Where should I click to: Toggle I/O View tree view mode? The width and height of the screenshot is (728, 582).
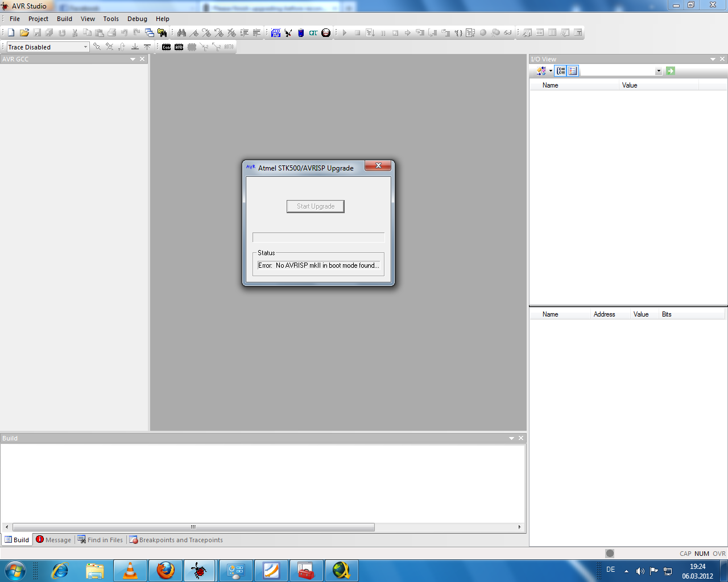(561, 71)
